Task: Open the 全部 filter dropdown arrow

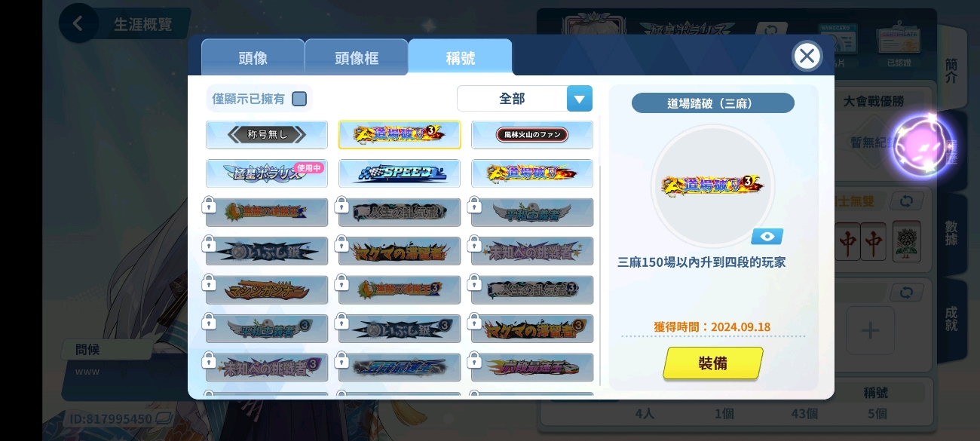Action: (579, 99)
